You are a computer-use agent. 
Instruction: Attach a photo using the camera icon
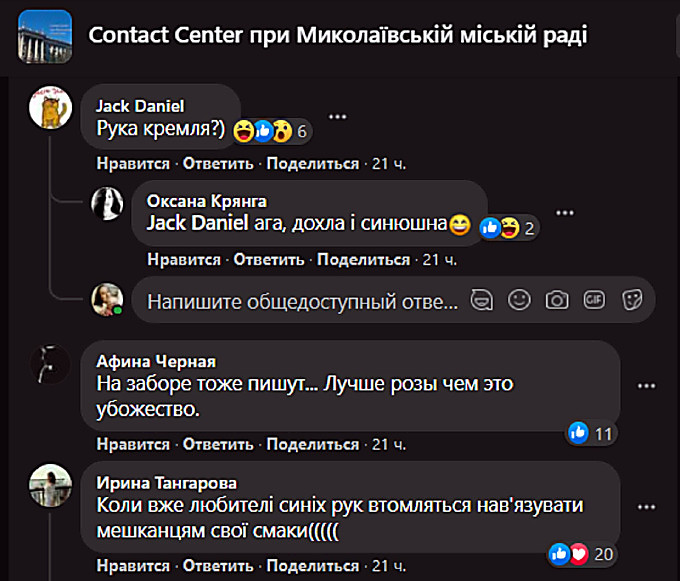click(557, 299)
